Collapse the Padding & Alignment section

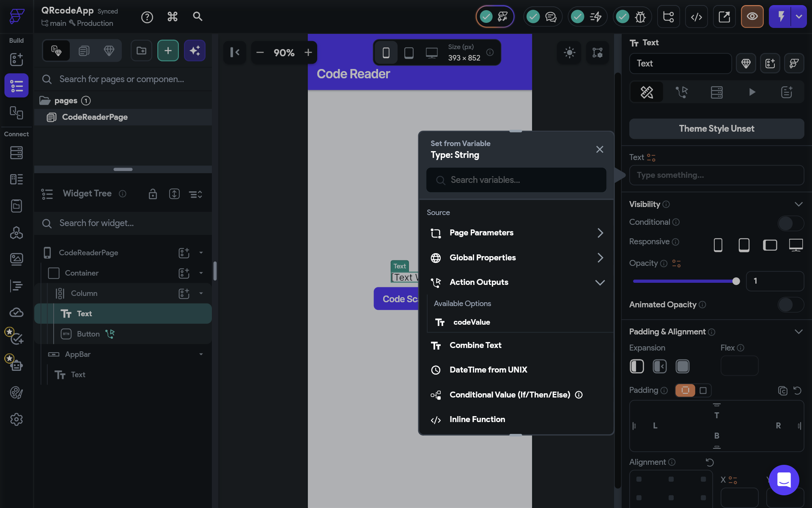tap(798, 331)
